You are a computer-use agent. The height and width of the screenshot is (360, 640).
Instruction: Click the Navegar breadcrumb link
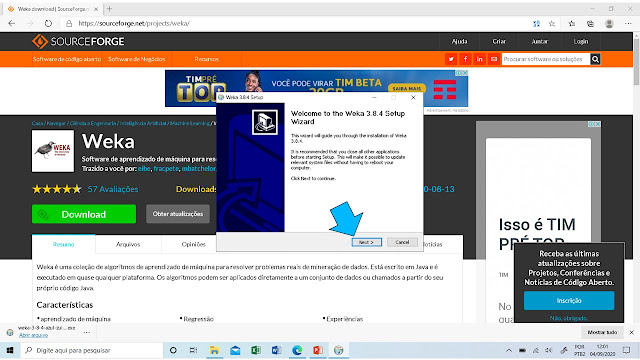coord(56,123)
